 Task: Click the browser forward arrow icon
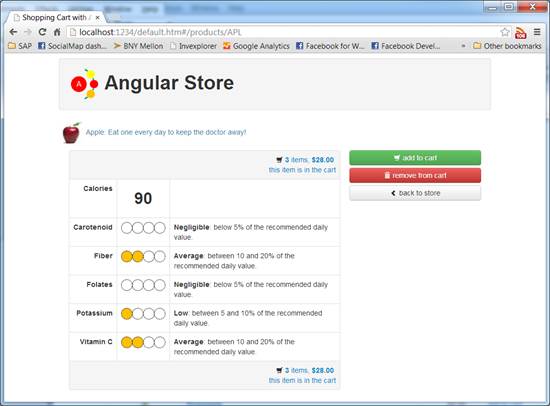(x=28, y=32)
